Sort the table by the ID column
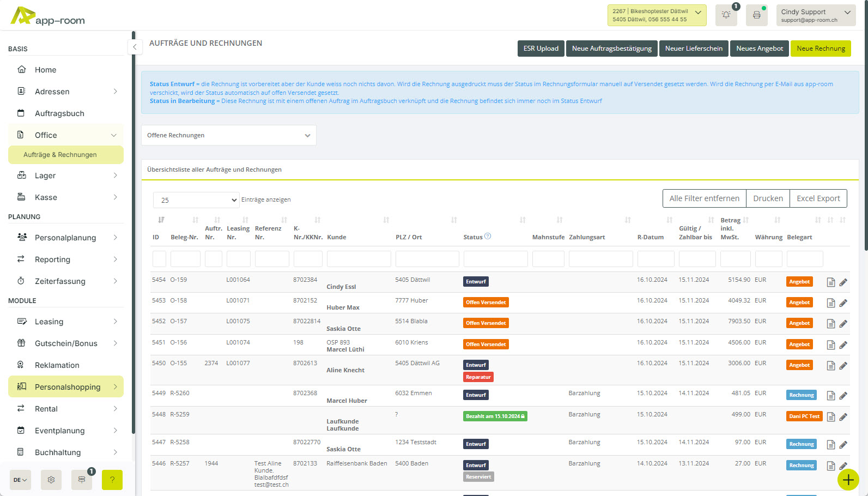The image size is (868, 496). (161, 220)
